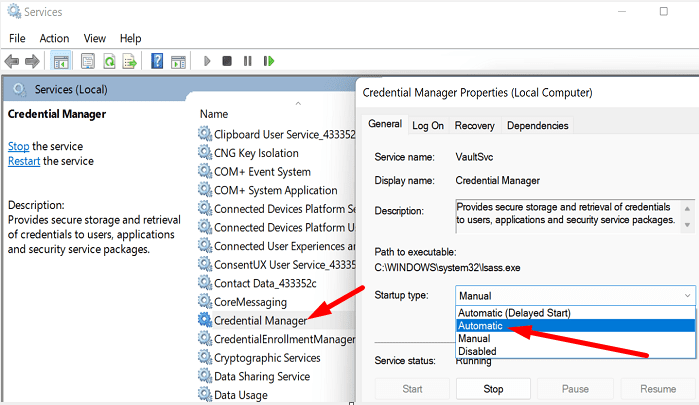Image resolution: width=699 pixels, height=405 pixels.
Task: Refresh the services list
Action: (x=109, y=61)
